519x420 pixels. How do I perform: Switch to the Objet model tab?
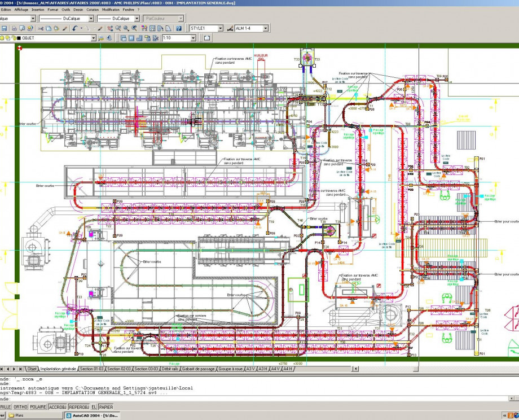coord(32,369)
